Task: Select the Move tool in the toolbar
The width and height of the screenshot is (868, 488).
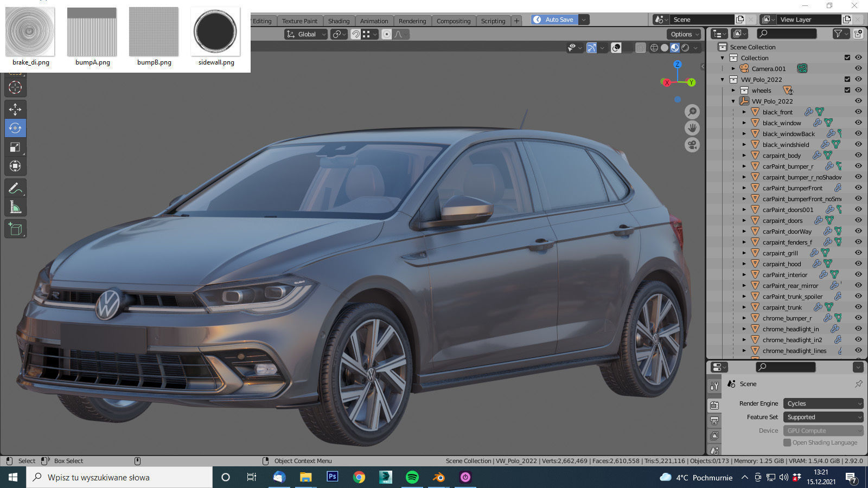Action: (x=15, y=109)
